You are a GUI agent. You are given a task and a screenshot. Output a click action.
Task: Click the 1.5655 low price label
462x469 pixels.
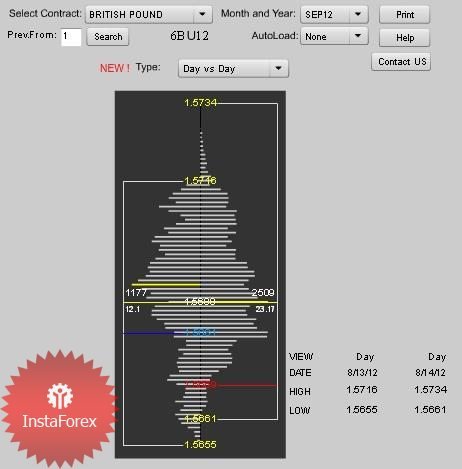(x=200, y=444)
